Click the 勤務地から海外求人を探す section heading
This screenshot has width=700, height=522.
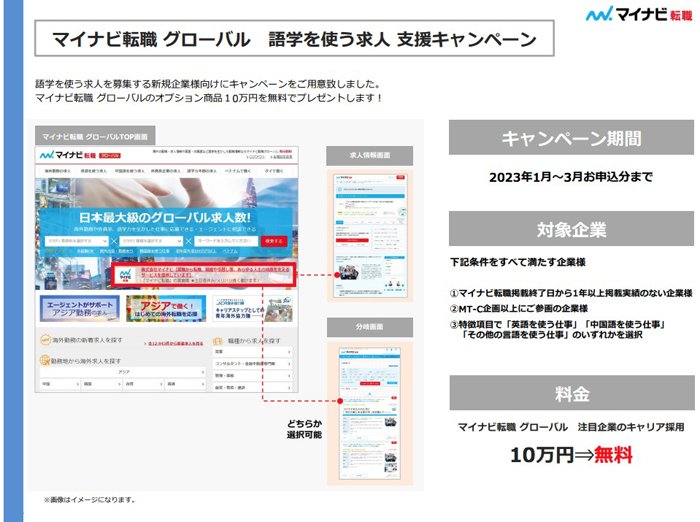click(86, 361)
